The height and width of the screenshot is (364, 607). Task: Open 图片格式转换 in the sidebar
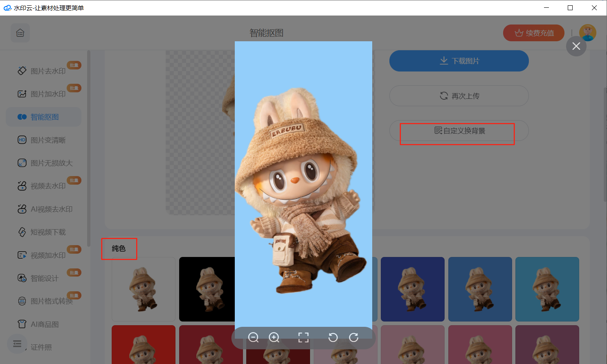click(x=43, y=301)
